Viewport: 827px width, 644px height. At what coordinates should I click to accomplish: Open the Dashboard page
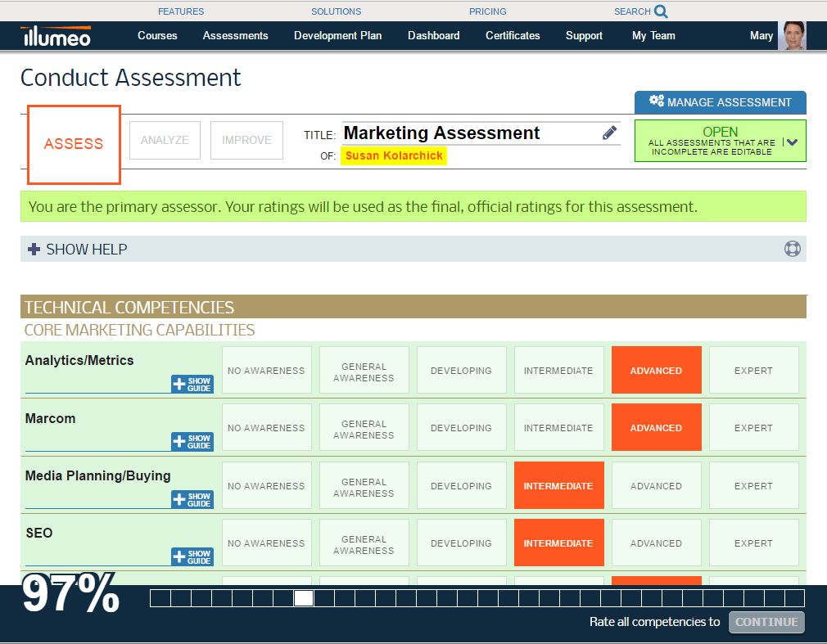coord(433,35)
